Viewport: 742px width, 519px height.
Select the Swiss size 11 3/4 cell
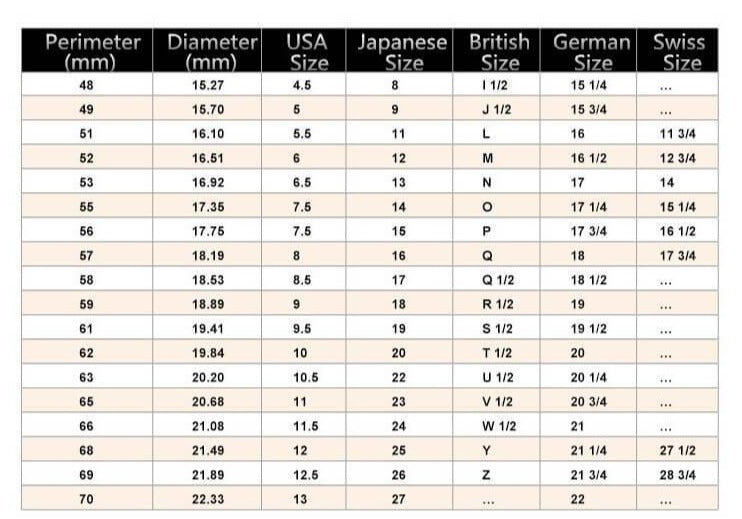pos(678,134)
